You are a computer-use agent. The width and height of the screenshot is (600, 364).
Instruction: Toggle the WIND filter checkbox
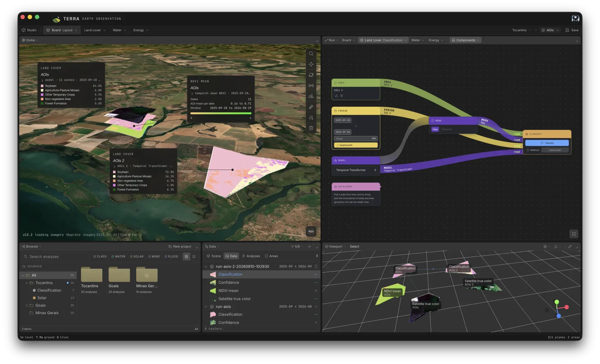click(154, 256)
